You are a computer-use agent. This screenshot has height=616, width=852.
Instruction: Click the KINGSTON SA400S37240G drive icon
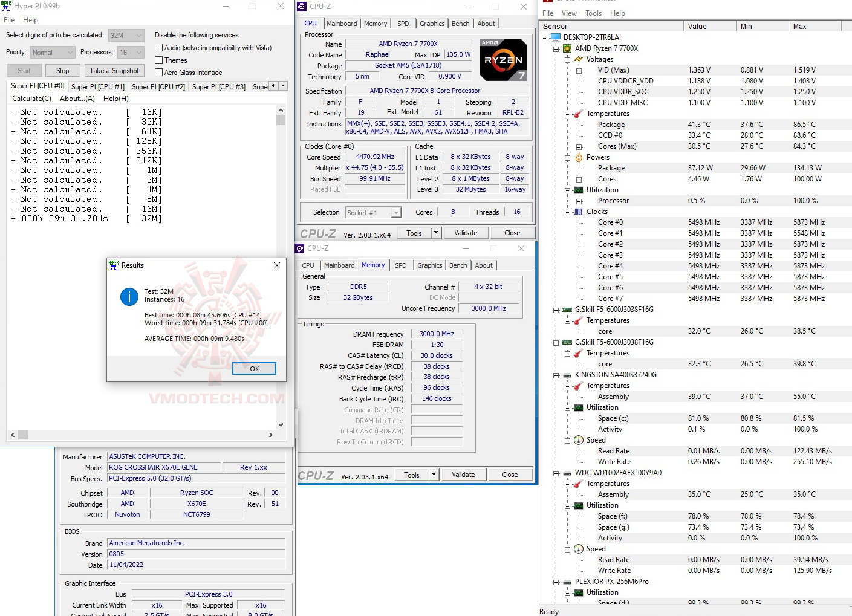567,375
